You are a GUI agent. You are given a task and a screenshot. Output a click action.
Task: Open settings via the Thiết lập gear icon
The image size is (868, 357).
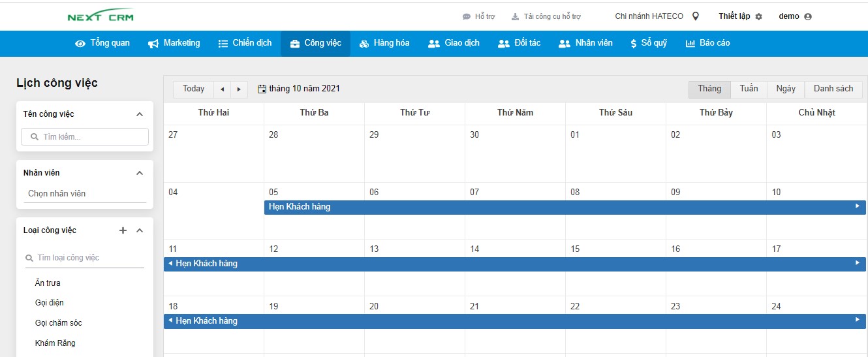pyautogui.click(x=758, y=17)
